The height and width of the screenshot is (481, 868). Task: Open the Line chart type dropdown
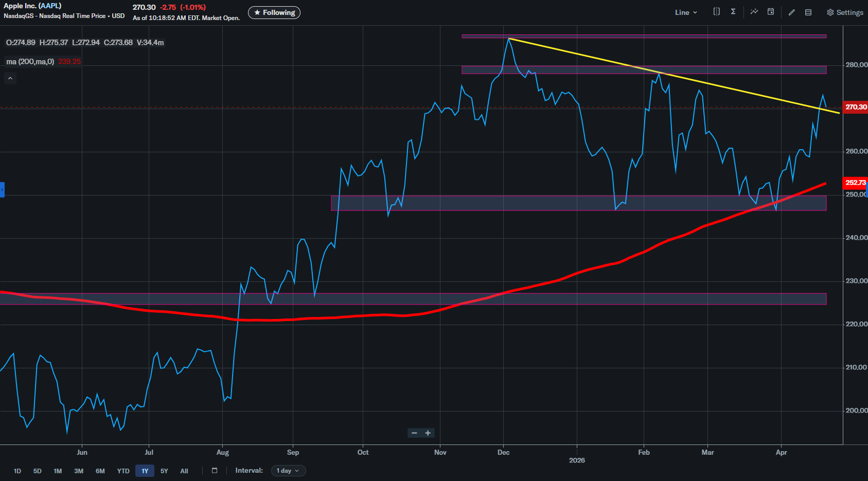point(686,12)
